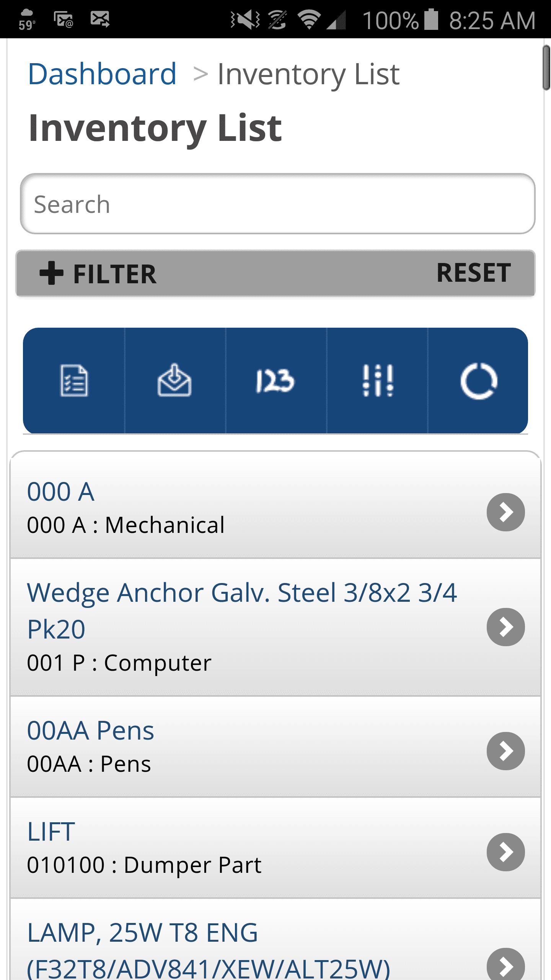Tap the mail notification icon in status bar

(100, 19)
